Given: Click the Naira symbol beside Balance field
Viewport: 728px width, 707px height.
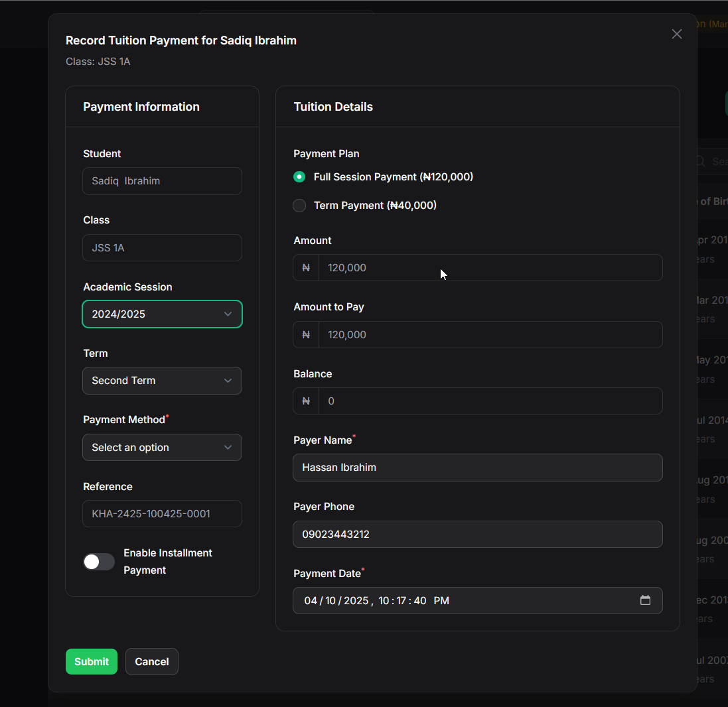Looking at the screenshot, I should tap(306, 401).
